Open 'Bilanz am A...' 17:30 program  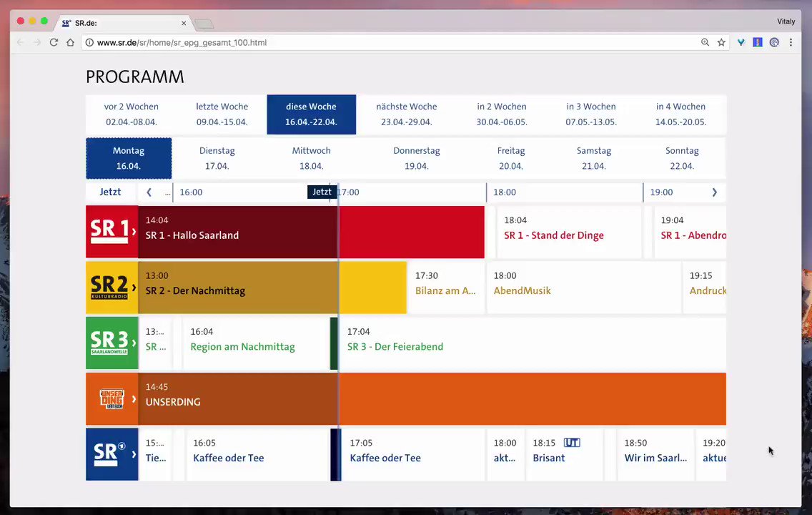[446, 288]
